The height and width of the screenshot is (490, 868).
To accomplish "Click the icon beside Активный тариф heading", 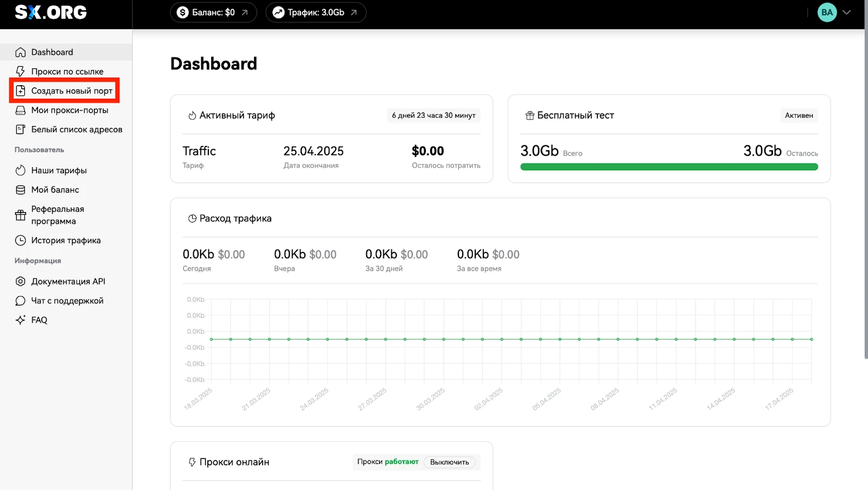I will point(192,116).
